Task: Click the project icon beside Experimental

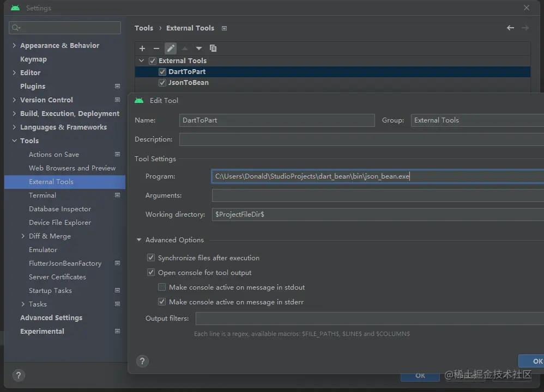Action: [117, 332]
